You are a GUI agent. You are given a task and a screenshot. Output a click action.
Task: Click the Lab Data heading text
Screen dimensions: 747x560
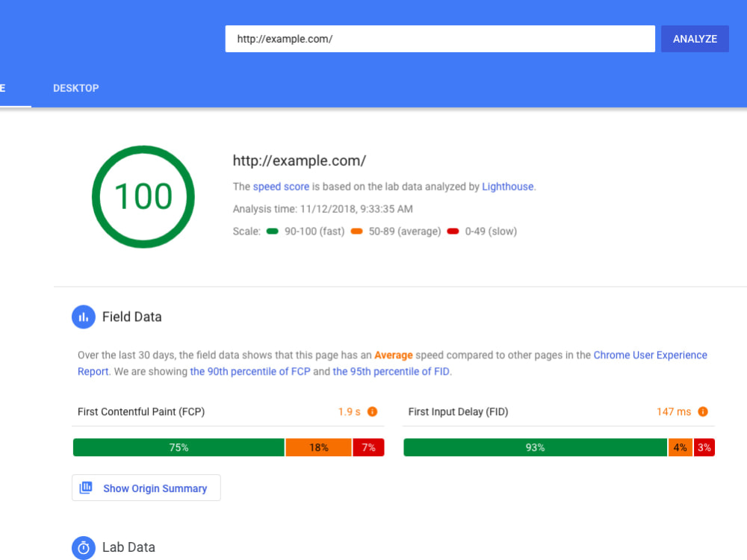[x=128, y=547]
